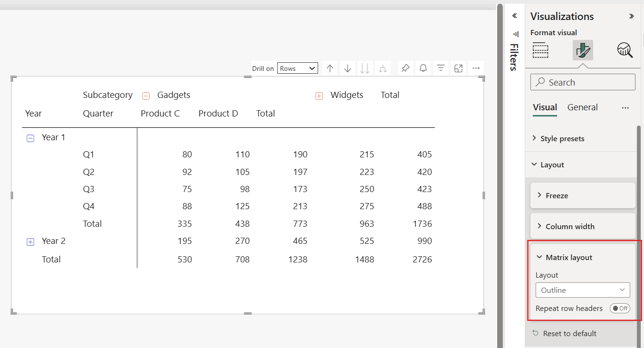Image resolution: width=644 pixels, height=348 pixels.
Task: Click more options ellipsis beside General tab
Action: (625, 108)
